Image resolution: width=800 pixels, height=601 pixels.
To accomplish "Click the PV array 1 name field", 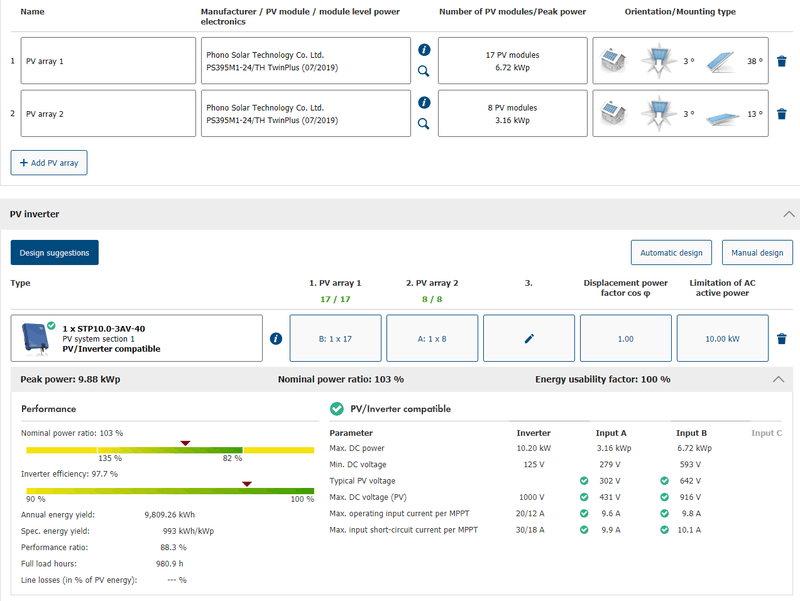I will click(108, 61).
